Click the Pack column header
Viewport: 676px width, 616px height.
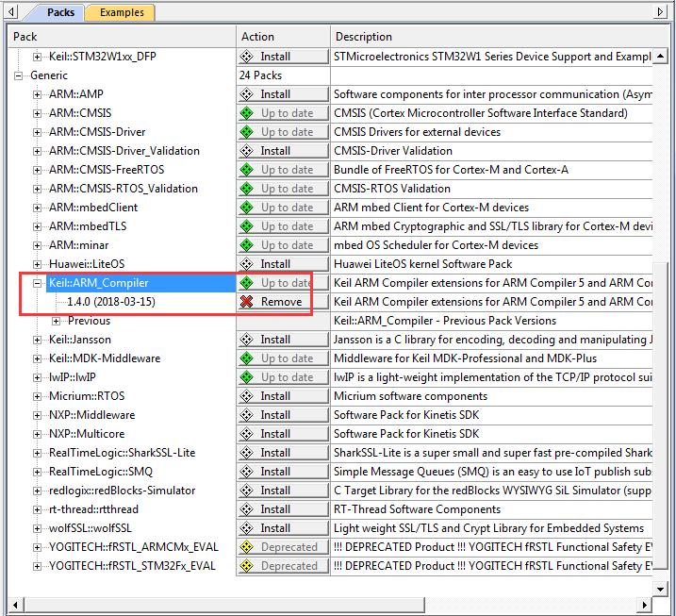[122, 37]
